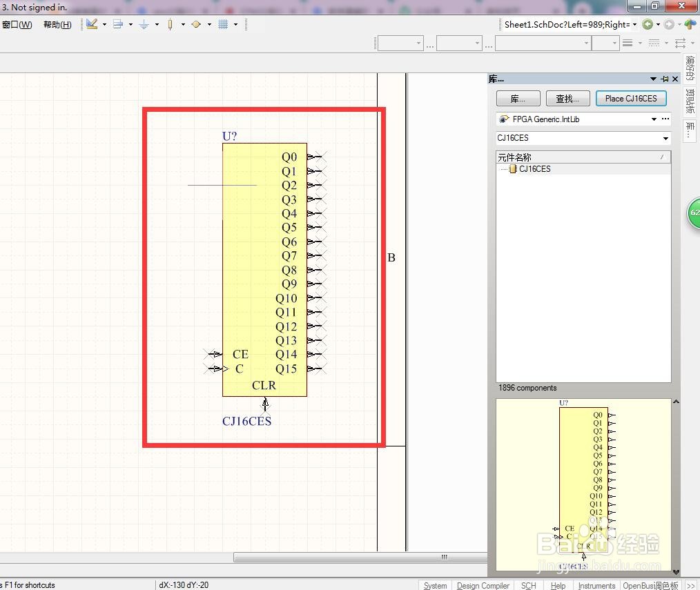The image size is (700, 590).
Task: Click the 1896 components count text
Action: point(527,388)
